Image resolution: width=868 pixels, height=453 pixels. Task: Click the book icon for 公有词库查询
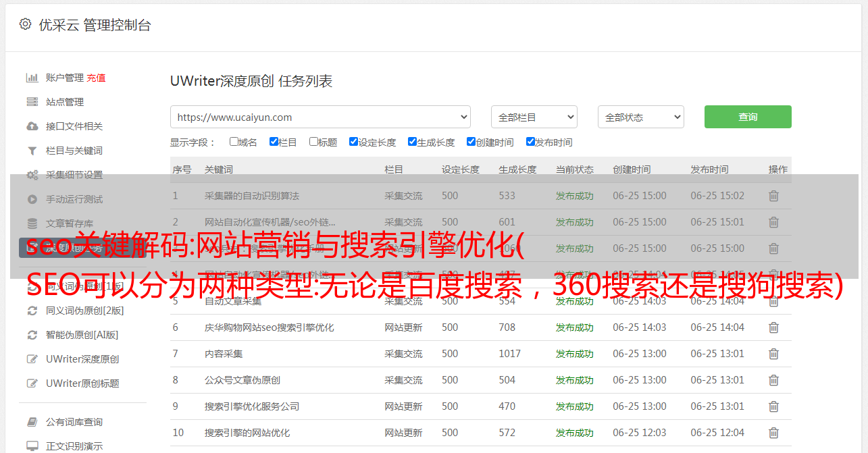32,422
